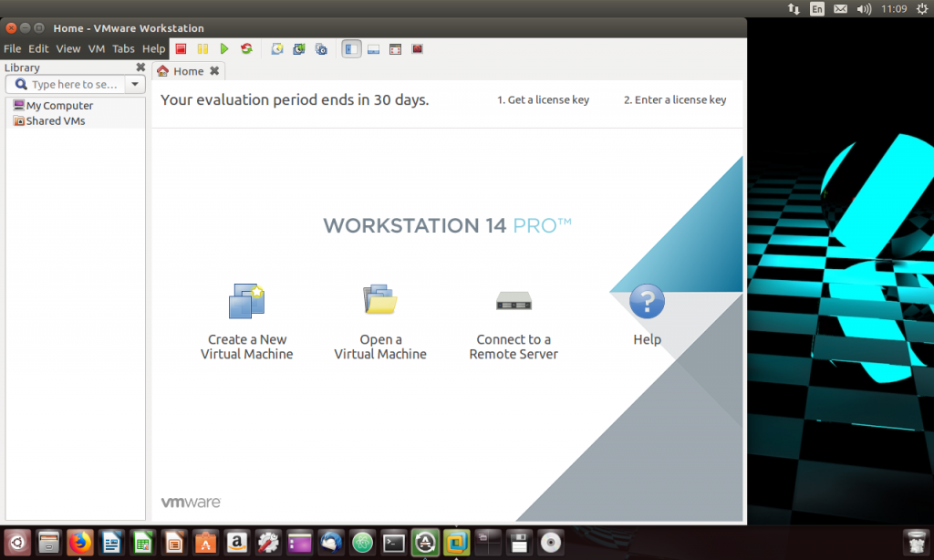This screenshot has height=560, width=934.
Task: Click the red Power Off toolbar icon
Action: coord(181,48)
